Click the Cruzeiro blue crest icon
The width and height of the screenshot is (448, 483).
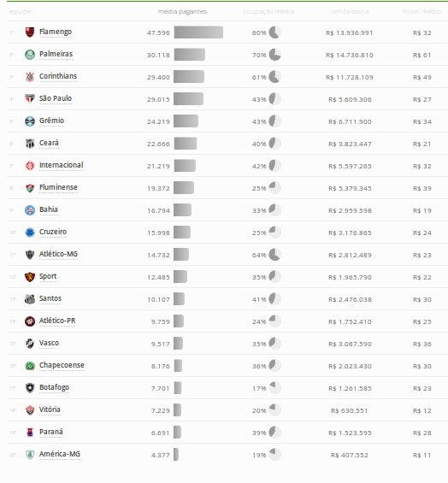(x=30, y=233)
